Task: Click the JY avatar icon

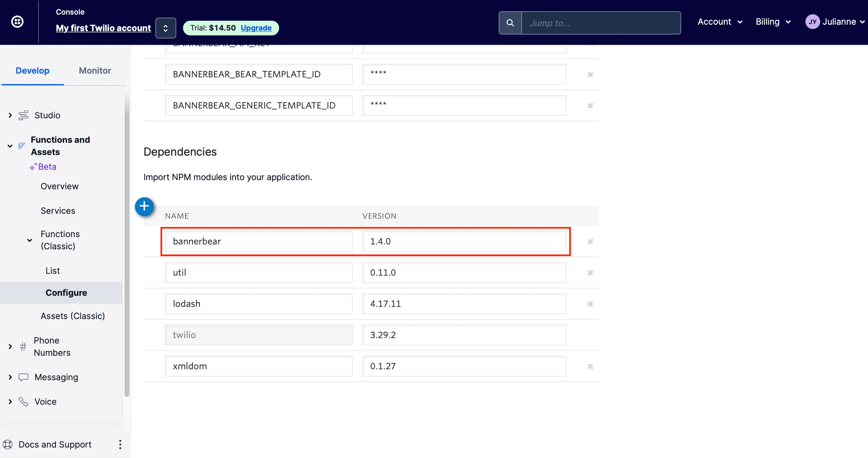Action: pos(812,22)
